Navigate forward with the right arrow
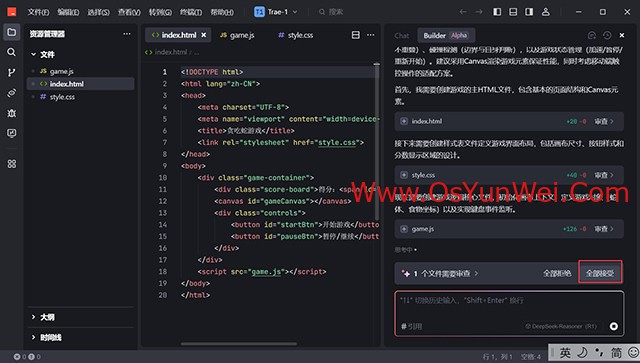 pos(479,12)
